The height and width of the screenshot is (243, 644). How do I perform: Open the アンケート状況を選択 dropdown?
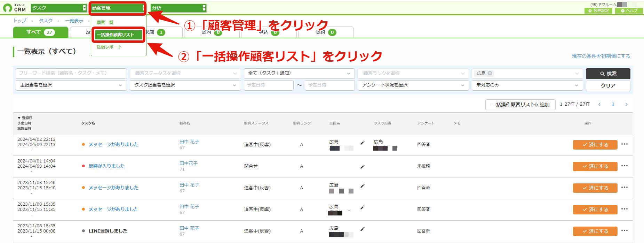click(413, 85)
